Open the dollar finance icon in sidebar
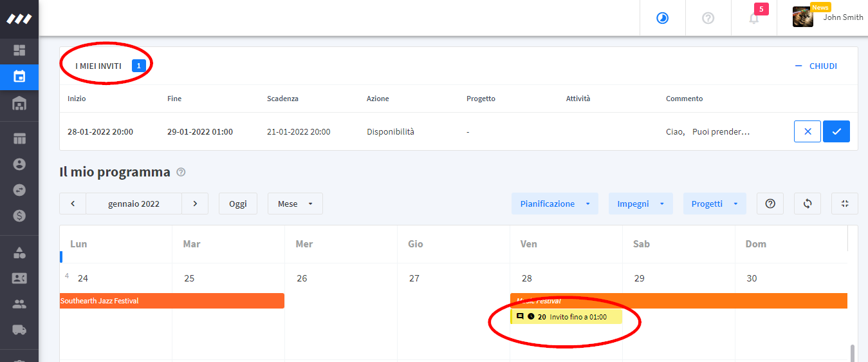The height and width of the screenshot is (362, 868). click(19, 216)
